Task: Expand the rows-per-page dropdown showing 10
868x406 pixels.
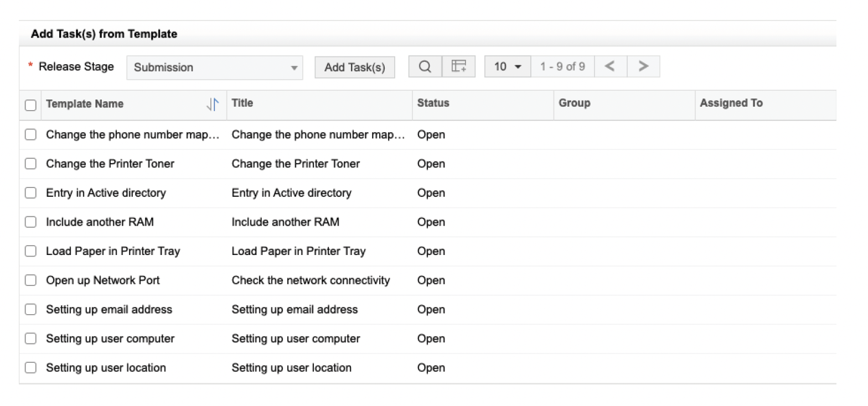Action: pos(507,67)
